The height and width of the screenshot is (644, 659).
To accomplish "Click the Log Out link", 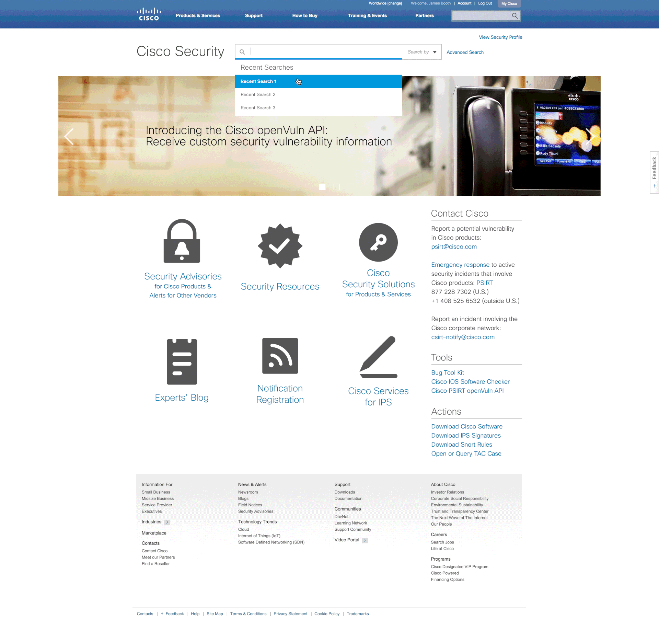I will click(485, 3).
